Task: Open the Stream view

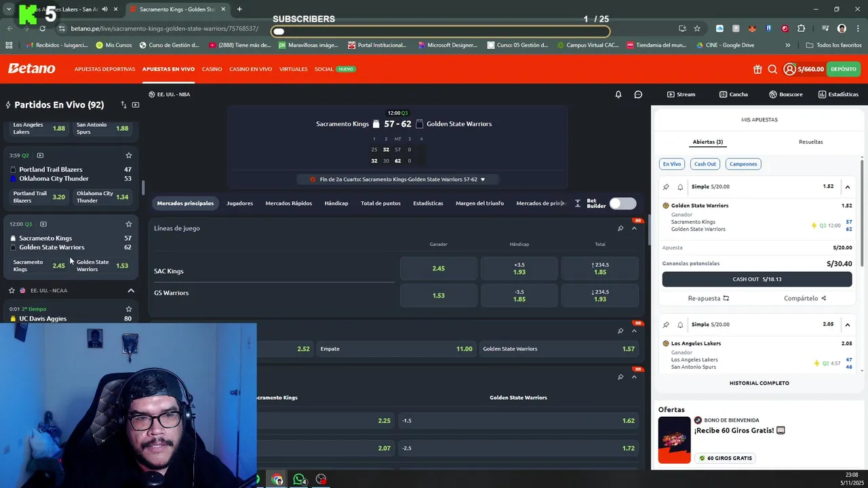Action: [681, 94]
